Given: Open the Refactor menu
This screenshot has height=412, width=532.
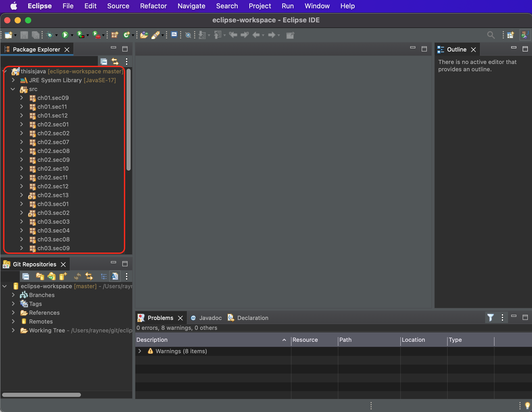Looking at the screenshot, I should click(153, 6).
